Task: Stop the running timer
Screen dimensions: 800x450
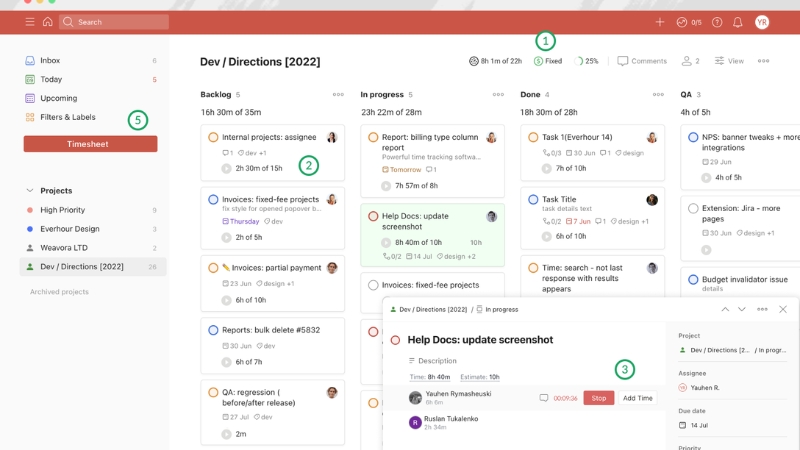Action: 598,398
